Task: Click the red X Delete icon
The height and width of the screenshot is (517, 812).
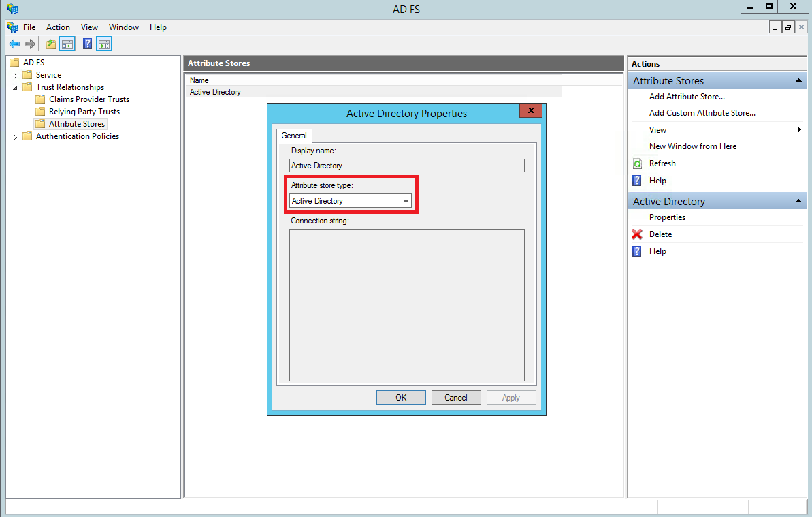Action: (637, 234)
